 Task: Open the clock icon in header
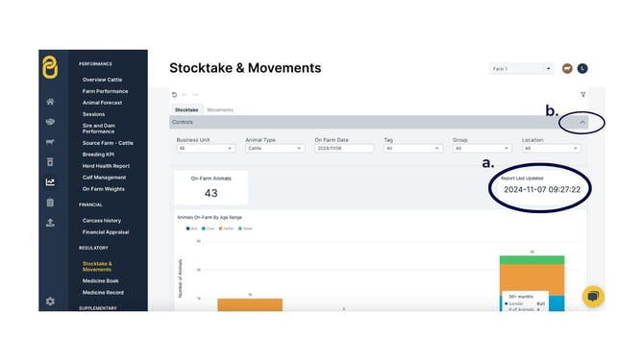(x=582, y=68)
